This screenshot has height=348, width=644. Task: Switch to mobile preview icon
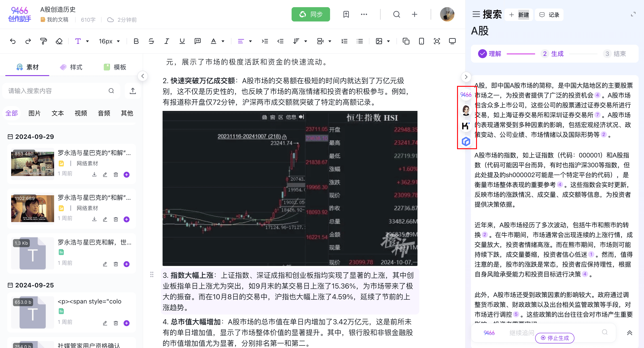tap(422, 41)
